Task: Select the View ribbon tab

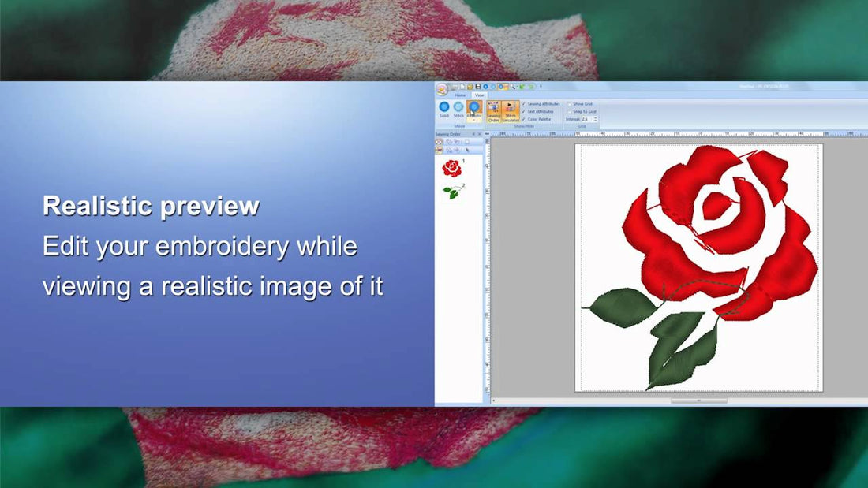Action: [x=480, y=95]
